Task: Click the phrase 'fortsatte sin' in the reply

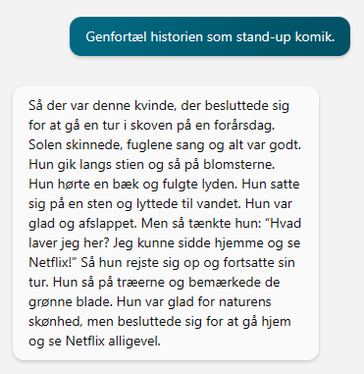Action: pyautogui.click(x=259, y=262)
